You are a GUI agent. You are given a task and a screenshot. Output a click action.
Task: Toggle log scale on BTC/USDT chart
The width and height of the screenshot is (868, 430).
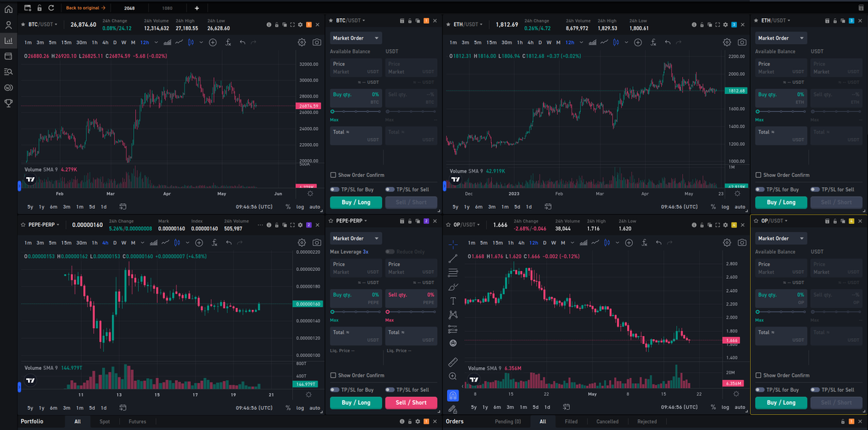point(300,207)
